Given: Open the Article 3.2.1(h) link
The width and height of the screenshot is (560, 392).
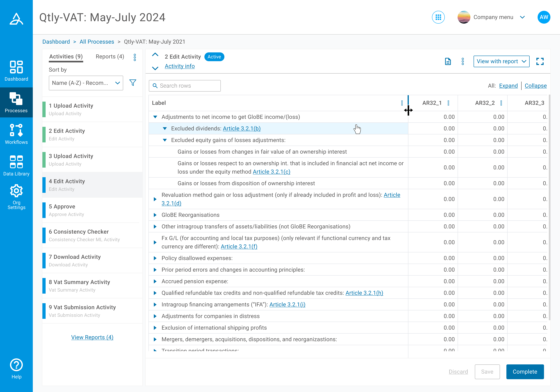Looking at the screenshot, I should click(x=364, y=293).
